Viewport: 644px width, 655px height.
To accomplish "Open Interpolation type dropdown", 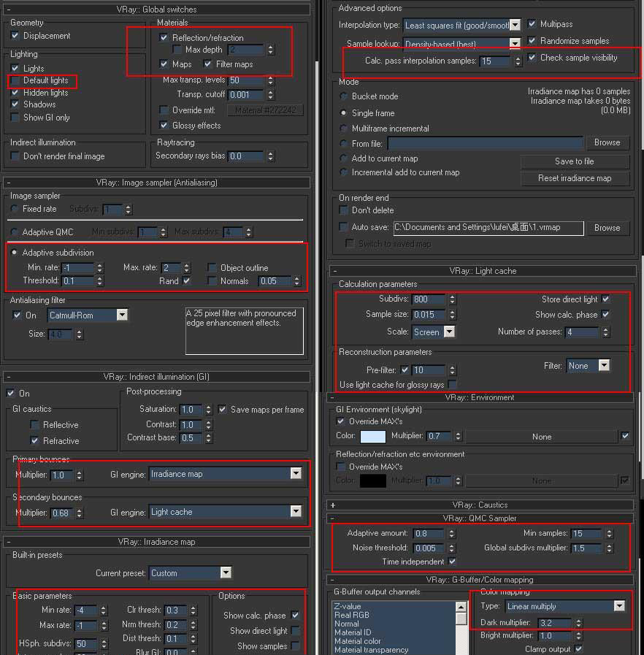I will click(x=515, y=25).
